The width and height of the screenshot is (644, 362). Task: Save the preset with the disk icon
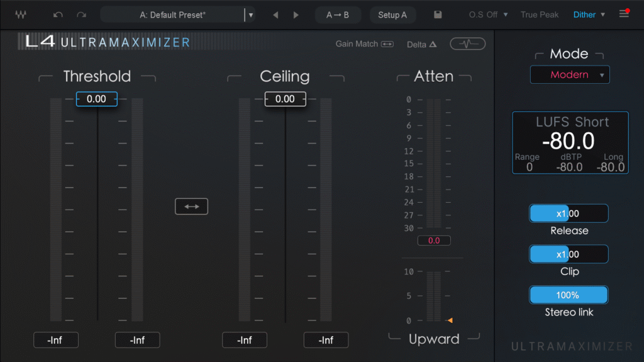(438, 14)
